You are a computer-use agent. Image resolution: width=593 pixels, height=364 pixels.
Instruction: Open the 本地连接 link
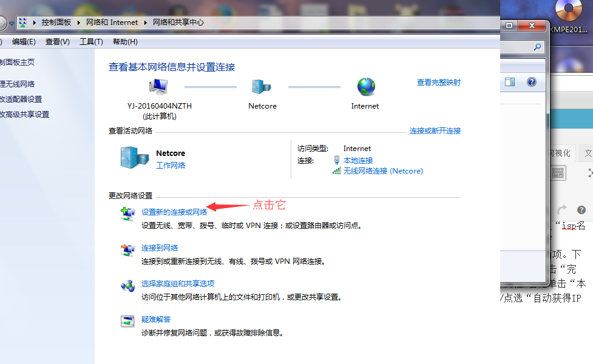pyautogui.click(x=358, y=161)
